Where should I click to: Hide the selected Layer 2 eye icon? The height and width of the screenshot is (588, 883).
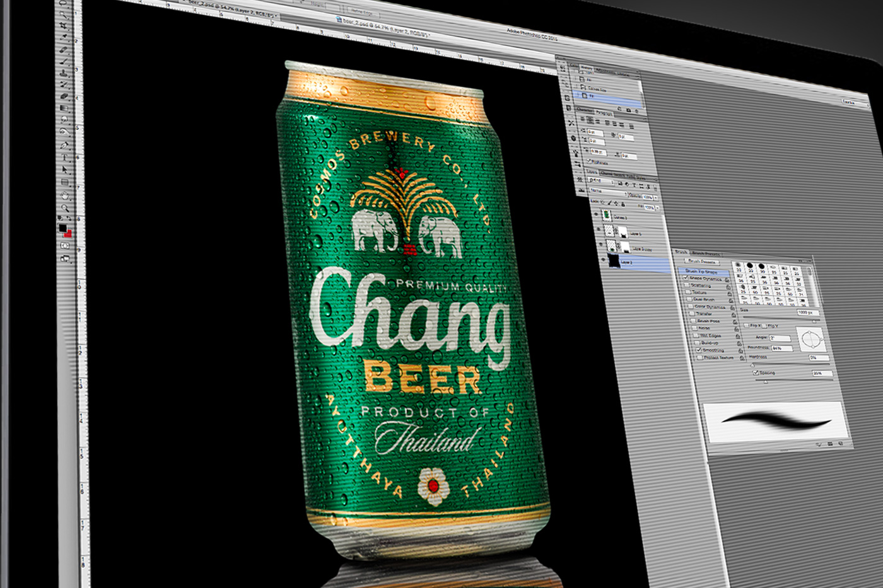pos(603,259)
